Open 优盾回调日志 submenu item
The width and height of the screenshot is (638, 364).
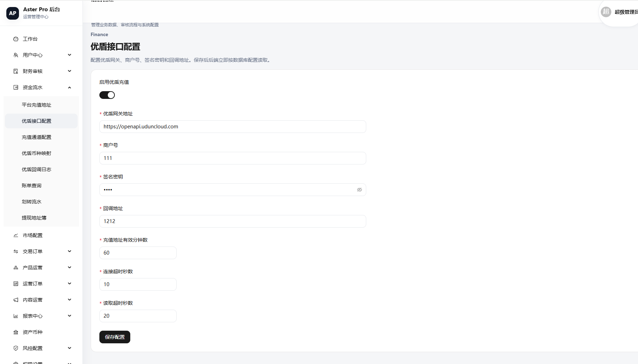[41, 169]
